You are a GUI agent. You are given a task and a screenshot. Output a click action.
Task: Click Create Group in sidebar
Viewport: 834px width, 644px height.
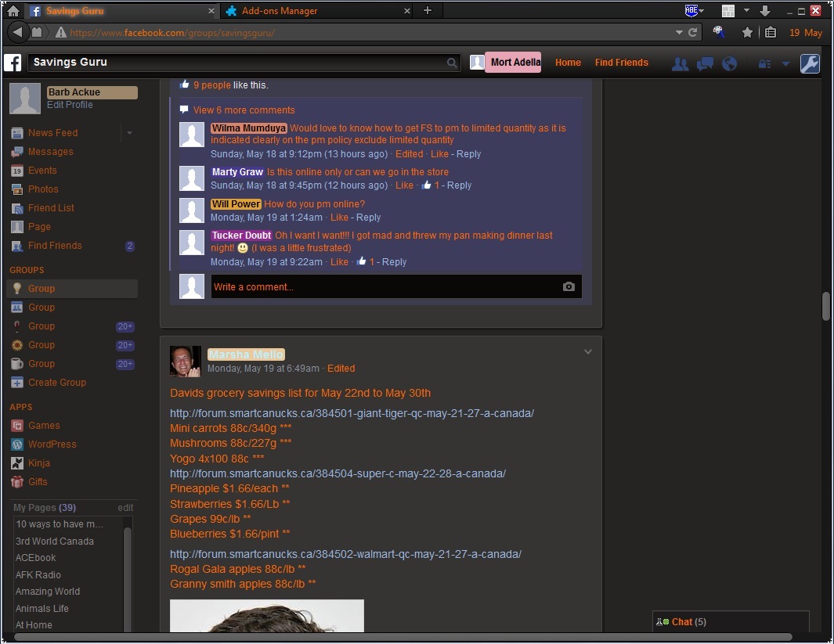(x=57, y=382)
